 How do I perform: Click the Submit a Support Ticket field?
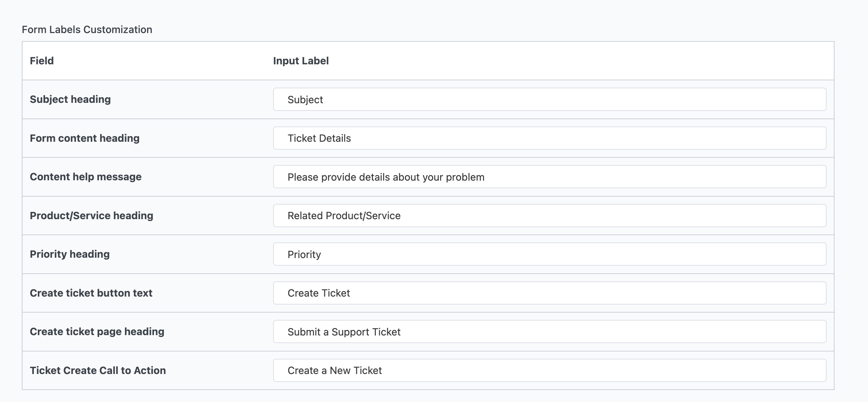[x=549, y=331]
